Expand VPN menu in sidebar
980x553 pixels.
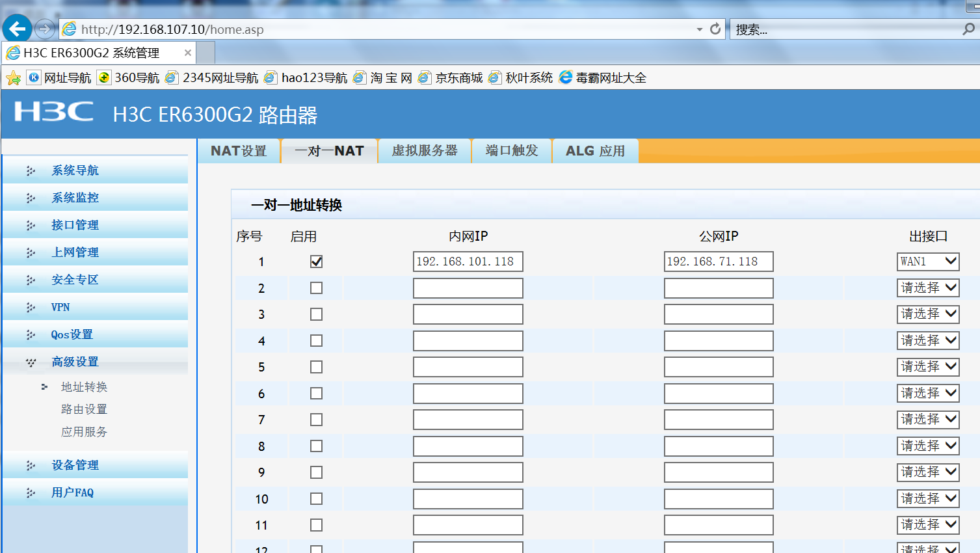click(x=95, y=307)
